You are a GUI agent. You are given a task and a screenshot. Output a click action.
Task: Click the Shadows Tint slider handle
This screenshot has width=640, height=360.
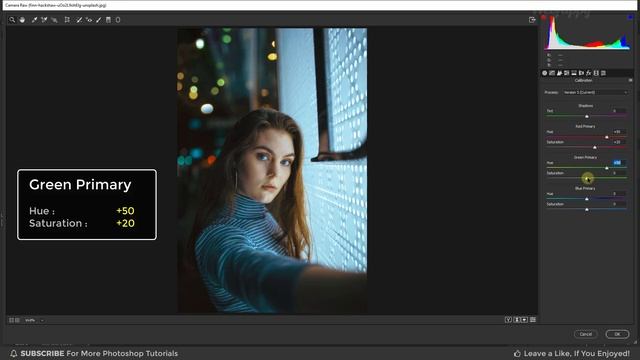coord(587,116)
